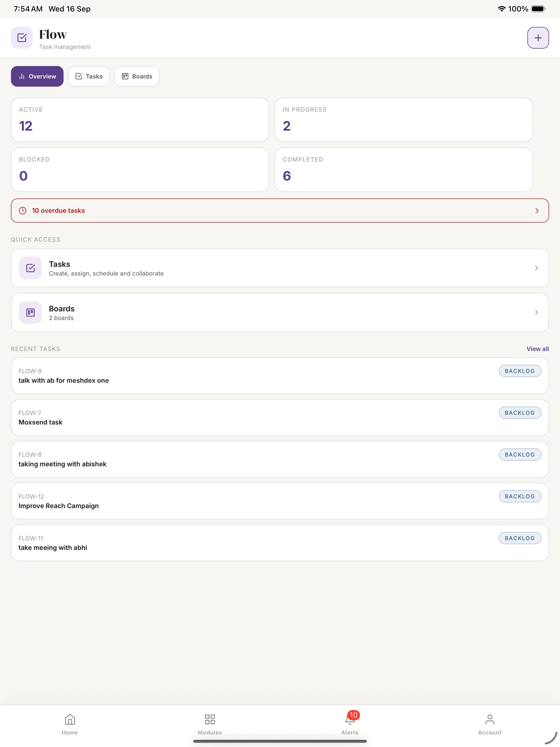Tap the Backlog badge on FLOW-7
The height and width of the screenshot is (747, 560).
pos(520,413)
